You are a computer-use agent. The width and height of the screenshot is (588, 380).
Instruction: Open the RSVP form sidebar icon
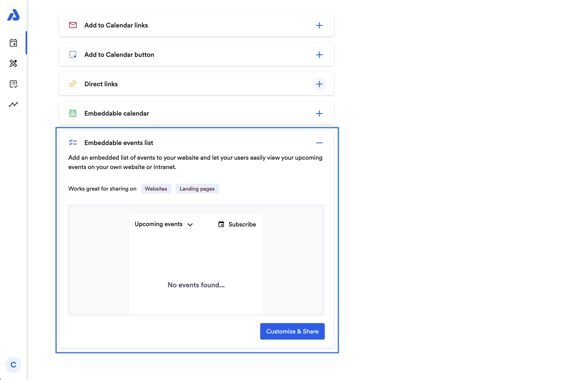pyautogui.click(x=13, y=84)
